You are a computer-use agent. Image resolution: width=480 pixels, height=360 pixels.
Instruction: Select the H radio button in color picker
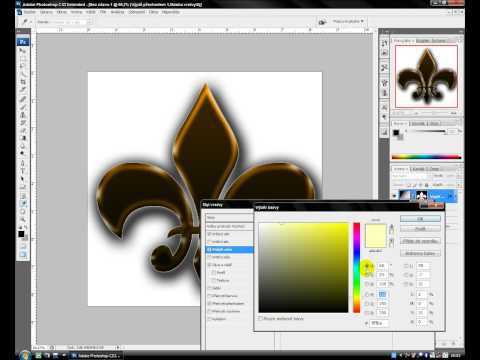[x=367, y=266]
